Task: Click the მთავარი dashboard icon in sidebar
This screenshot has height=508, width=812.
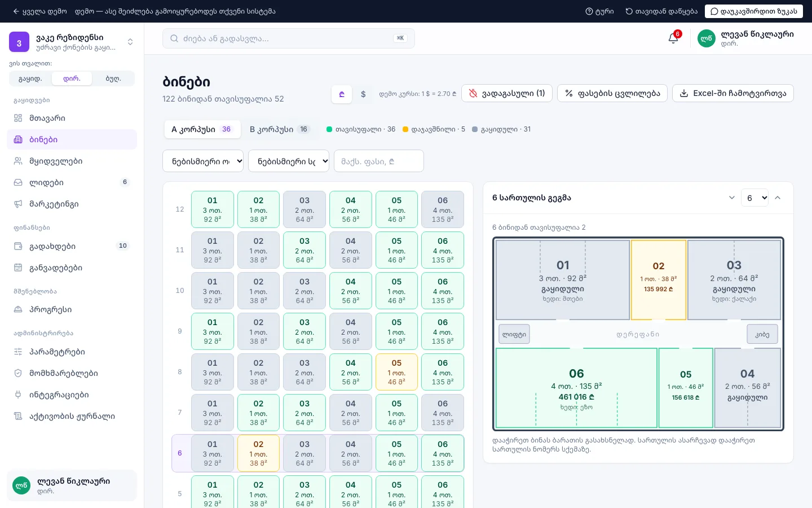Action: (18, 118)
